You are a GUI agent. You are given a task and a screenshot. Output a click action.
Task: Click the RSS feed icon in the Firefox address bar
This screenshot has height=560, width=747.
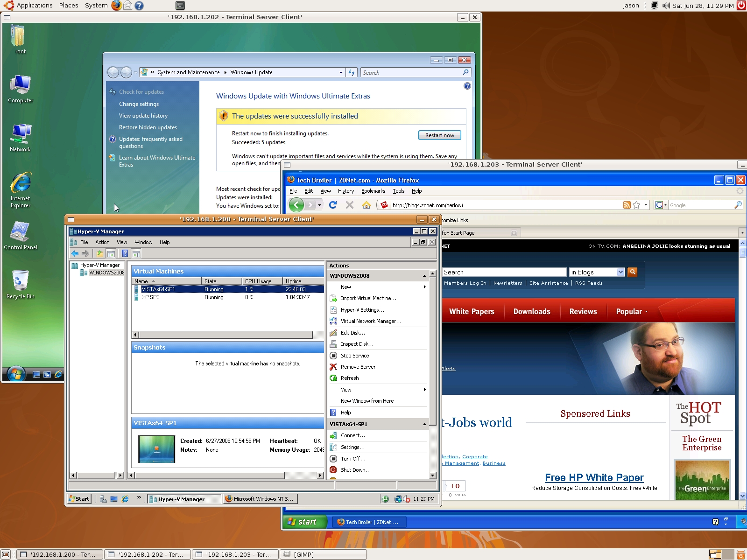[x=627, y=205]
